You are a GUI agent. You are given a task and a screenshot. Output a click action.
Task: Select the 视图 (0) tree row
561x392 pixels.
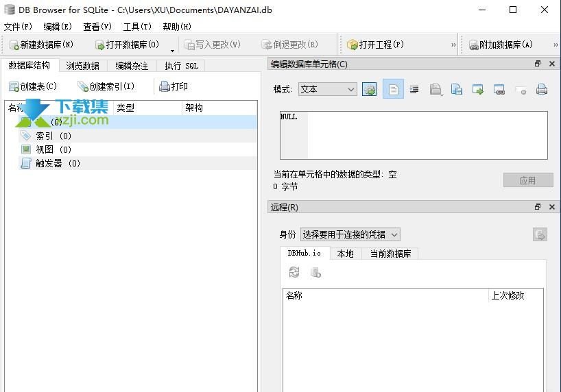tap(138, 149)
